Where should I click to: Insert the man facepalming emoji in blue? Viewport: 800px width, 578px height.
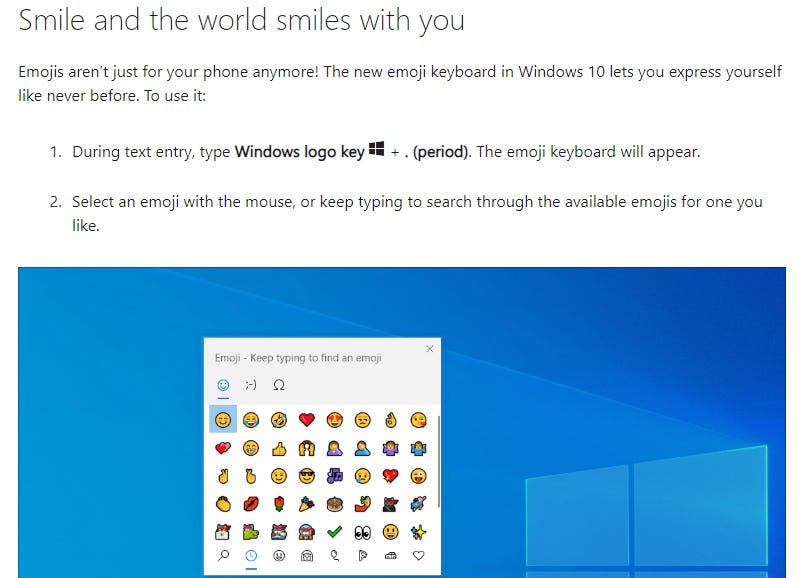click(363, 448)
